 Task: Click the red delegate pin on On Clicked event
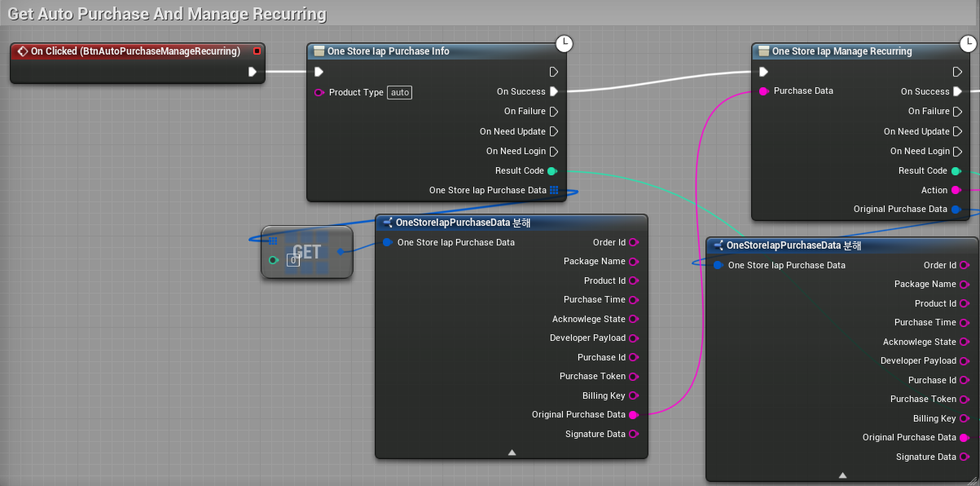point(257,51)
